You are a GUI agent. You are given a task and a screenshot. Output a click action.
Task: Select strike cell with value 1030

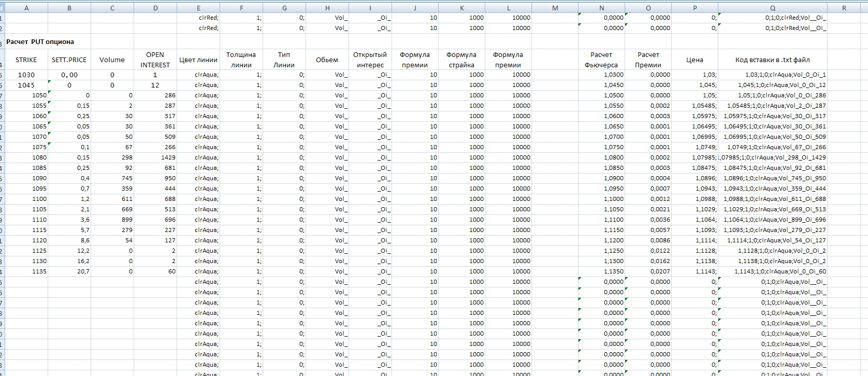pyautogui.click(x=26, y=75)
